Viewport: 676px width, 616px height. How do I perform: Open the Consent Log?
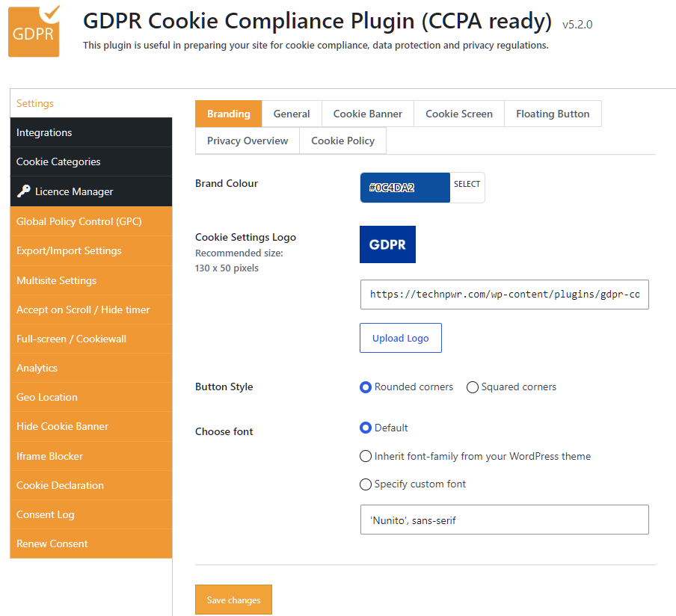[91, 514]
